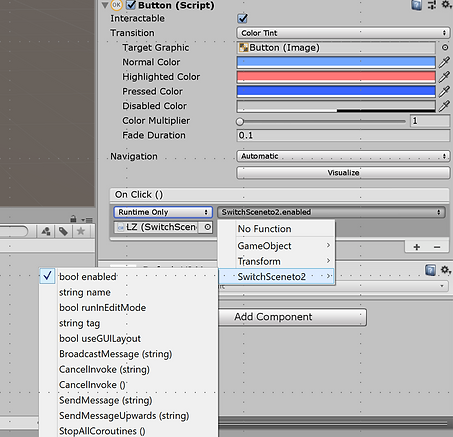453x437 pixels.
Task: Expand SwitchSceneto2 submenu
Action: pos(276,277)
